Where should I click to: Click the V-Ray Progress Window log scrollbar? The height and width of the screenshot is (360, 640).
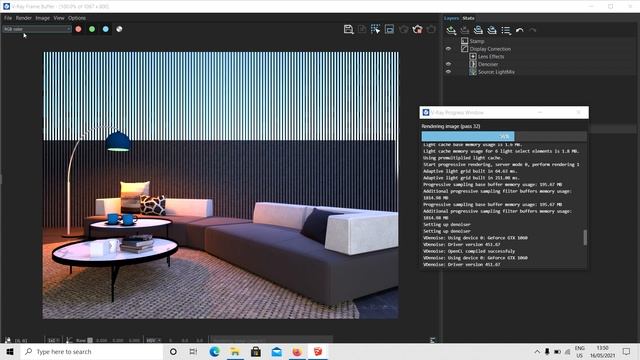point(585,238)
